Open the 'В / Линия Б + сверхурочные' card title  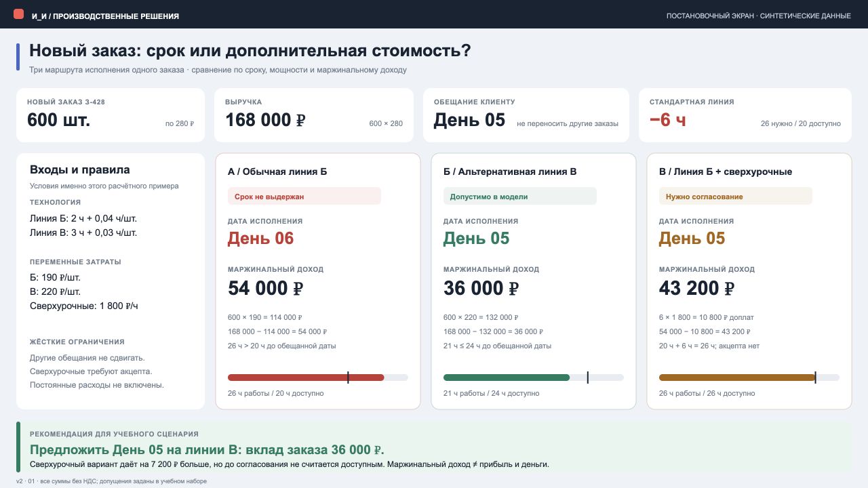pos(726,172)
